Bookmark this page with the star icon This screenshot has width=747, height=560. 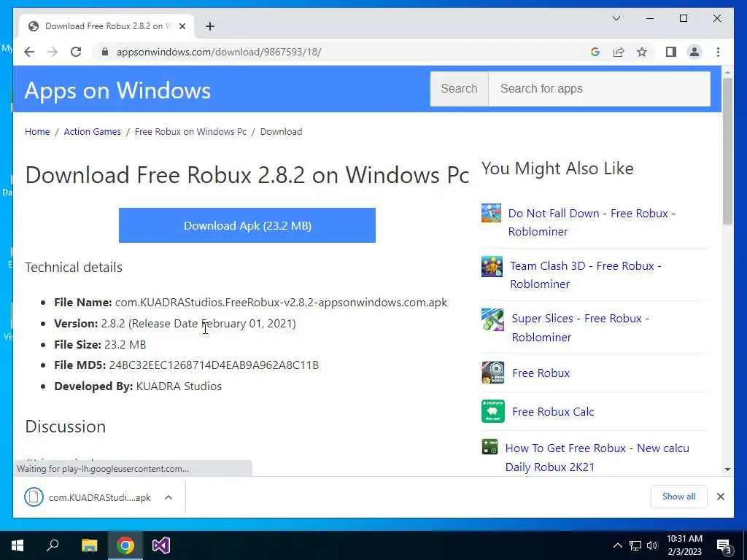coord(642,52)
